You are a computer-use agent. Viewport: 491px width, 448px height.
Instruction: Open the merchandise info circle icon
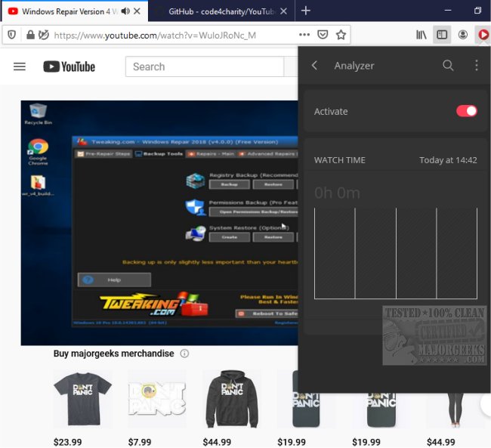tap(184, 354)
